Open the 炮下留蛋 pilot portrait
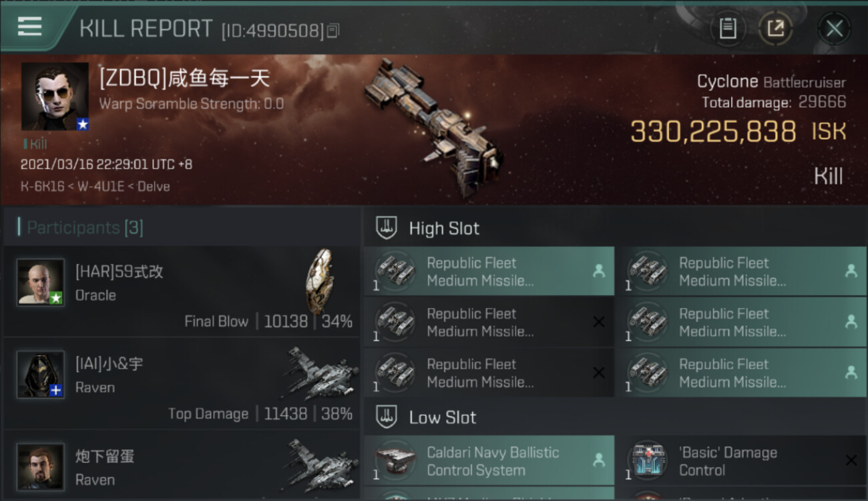This screenshot has height=501, width=868. point(41,466)
